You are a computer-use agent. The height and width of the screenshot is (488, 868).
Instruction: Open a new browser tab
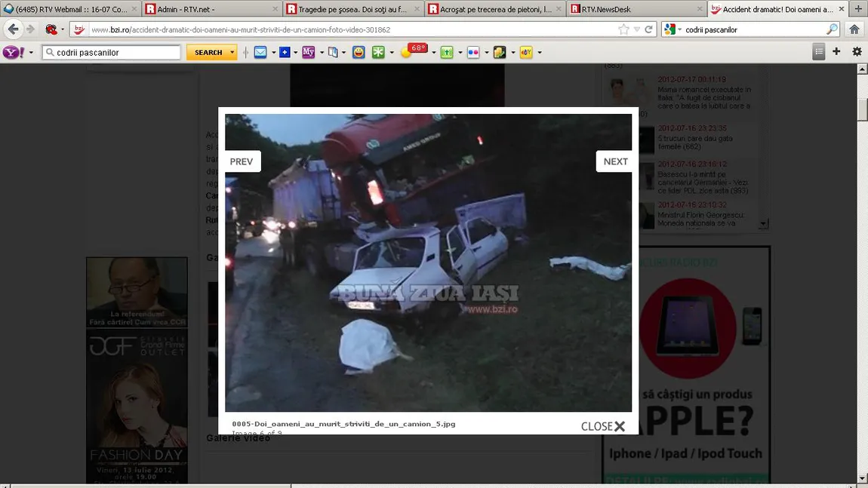pyautogui.click(x=859, y=9)
